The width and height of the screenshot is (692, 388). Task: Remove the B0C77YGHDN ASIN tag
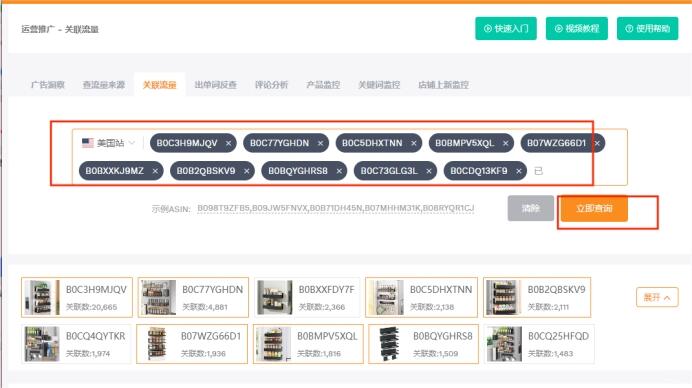[x=320, y=143]
